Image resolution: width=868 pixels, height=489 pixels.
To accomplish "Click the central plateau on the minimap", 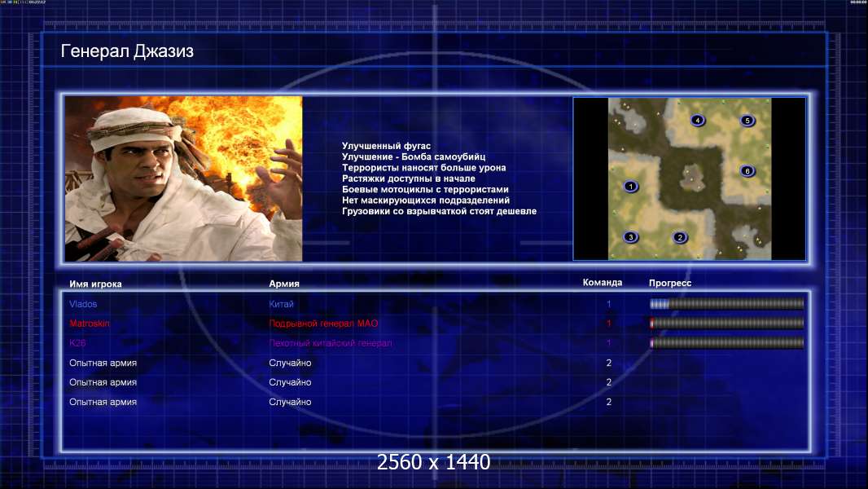I will (x=692, y=177).
